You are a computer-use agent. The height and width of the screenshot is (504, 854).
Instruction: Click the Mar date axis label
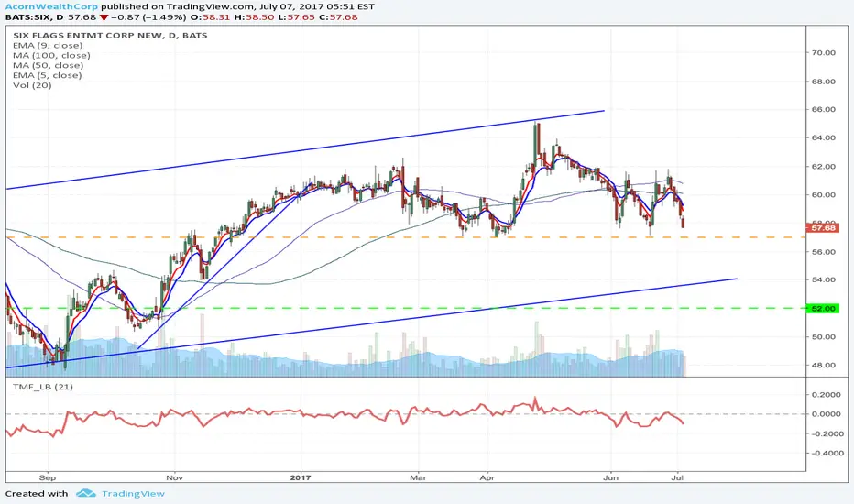click(418, 477)
